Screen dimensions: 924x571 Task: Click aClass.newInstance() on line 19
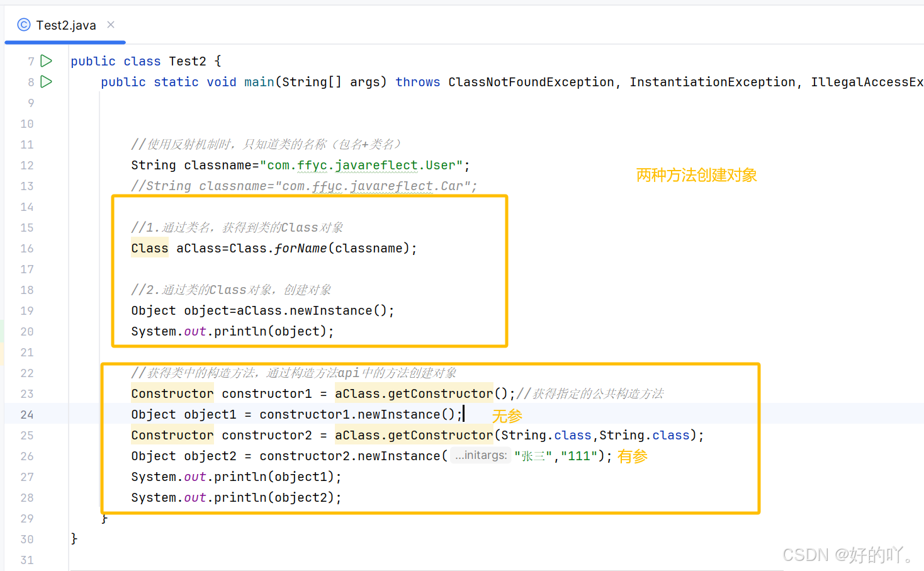click(x=313, y=311)
